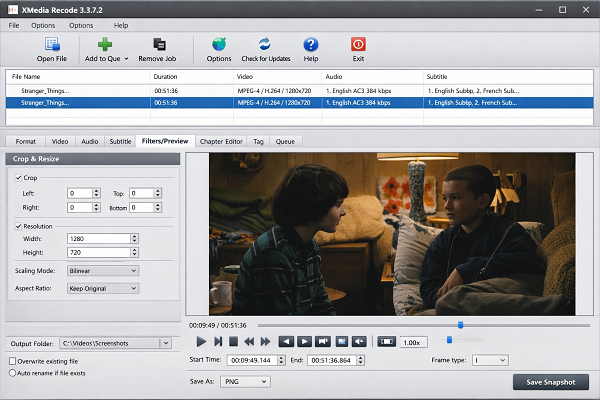Screen dimensions: 600x400
Task: Open the File menu
Action: [x=14, y=24]
